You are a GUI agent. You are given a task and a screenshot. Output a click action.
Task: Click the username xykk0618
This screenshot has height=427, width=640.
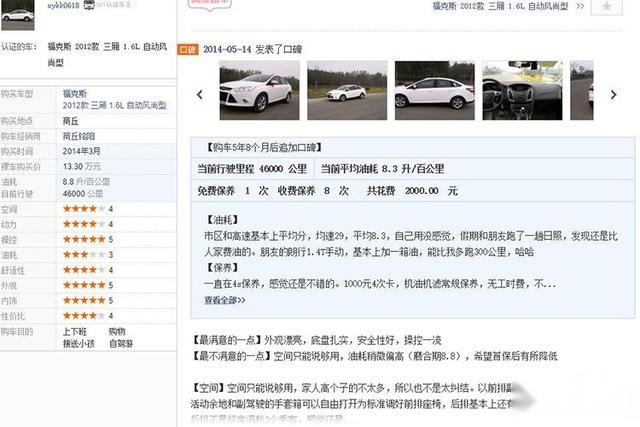click(63, 5)
